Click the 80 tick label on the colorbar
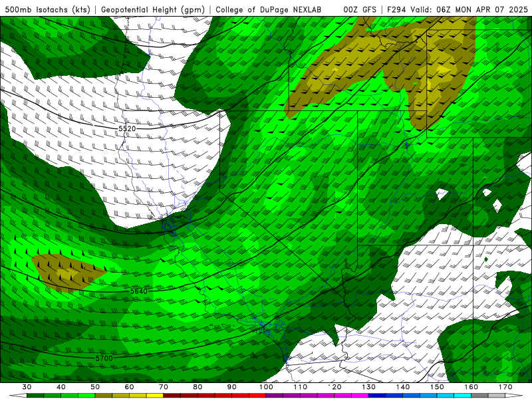The width and height of the screenshot is (532, 399). [x=198, y=387]
